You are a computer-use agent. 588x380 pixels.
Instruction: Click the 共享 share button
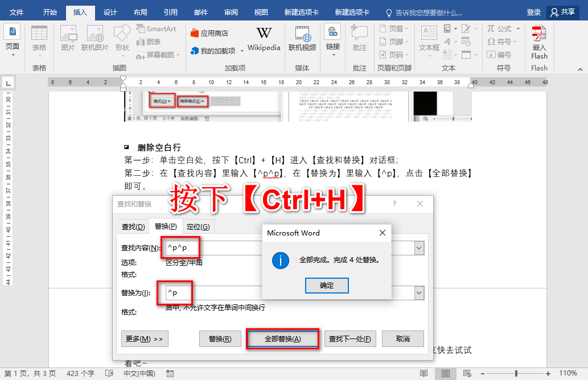(563, 13)
